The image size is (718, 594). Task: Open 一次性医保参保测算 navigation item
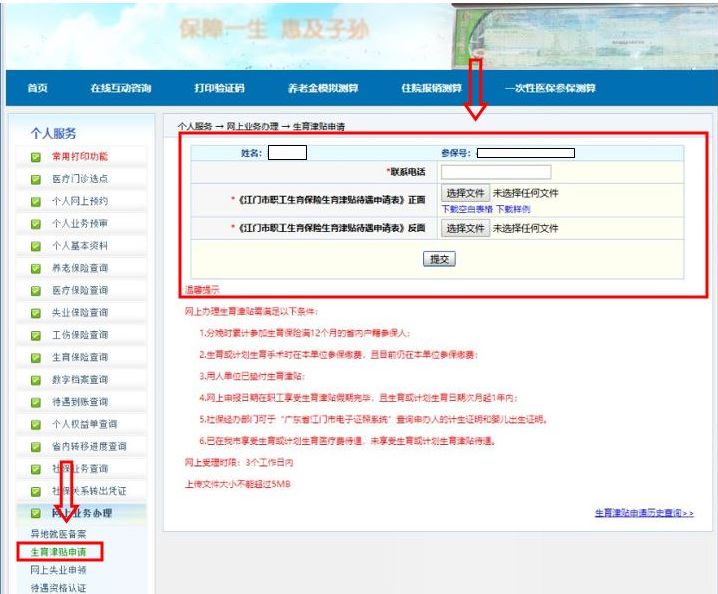(x=550, y=88)
